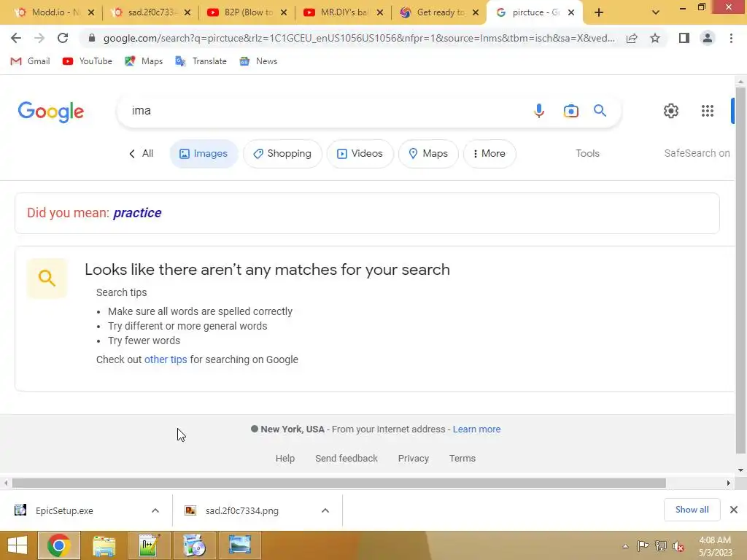The width and height of the screenshot is (747, 560).
Task: Open the Google apps grid
Action: click(708, 111)
